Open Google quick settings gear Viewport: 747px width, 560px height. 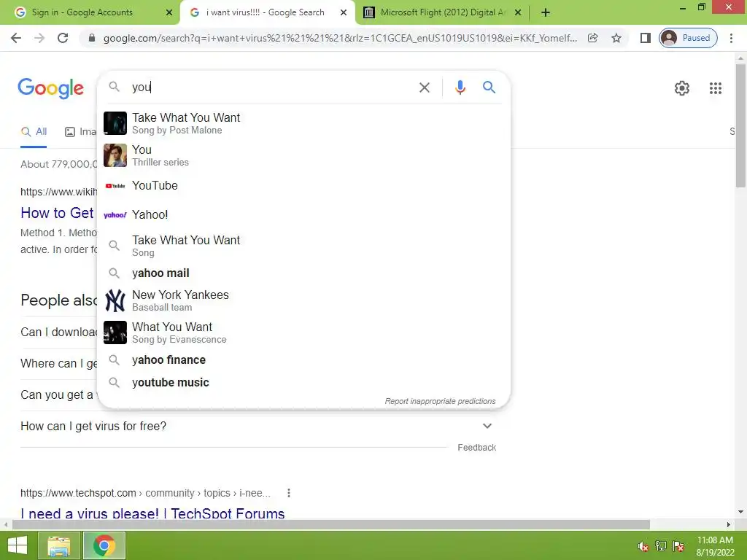pyautogui.click(x=682, y=88)
